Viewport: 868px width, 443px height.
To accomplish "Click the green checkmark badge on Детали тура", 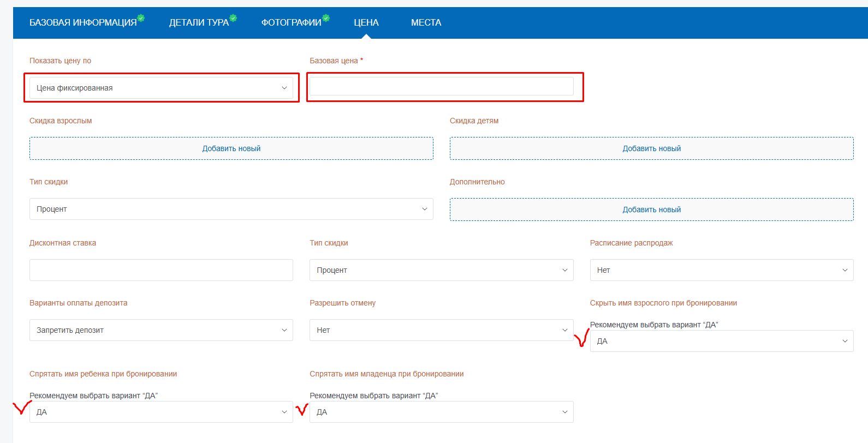I will point(233,18).
